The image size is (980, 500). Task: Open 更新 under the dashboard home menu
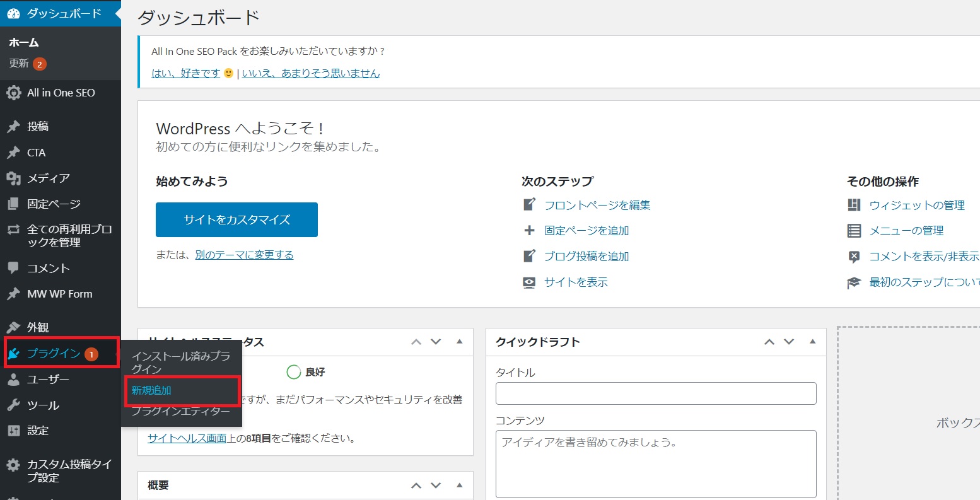[19, 64]
